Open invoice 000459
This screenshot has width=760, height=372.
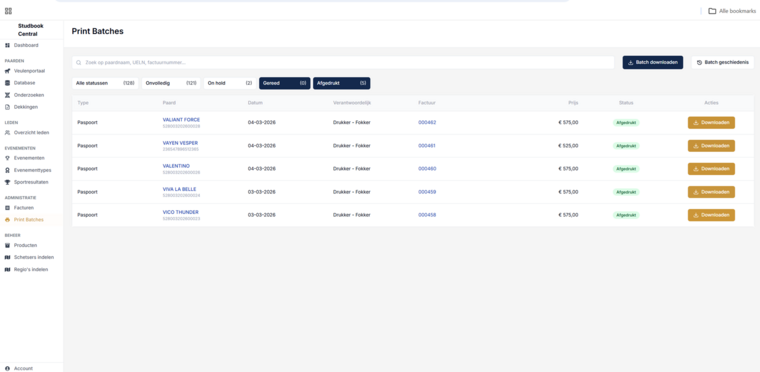[x=427, y=192]
